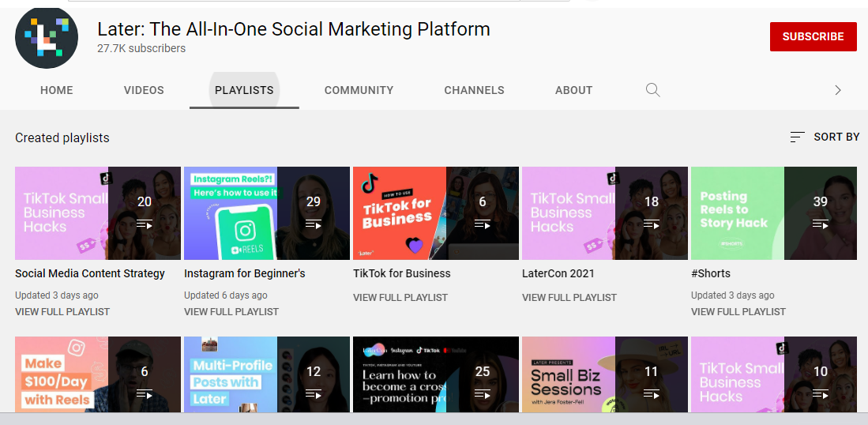Click the Later channel avatar logo
The height and width of the screenshot is (425, 868).
tap(47, 37)
